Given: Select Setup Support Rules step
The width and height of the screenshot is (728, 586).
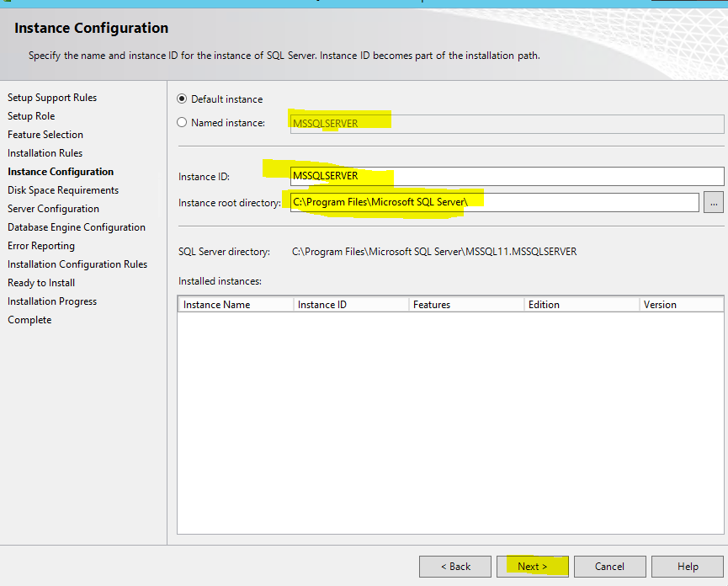Looking at the screenshot, I should [52, 98].
